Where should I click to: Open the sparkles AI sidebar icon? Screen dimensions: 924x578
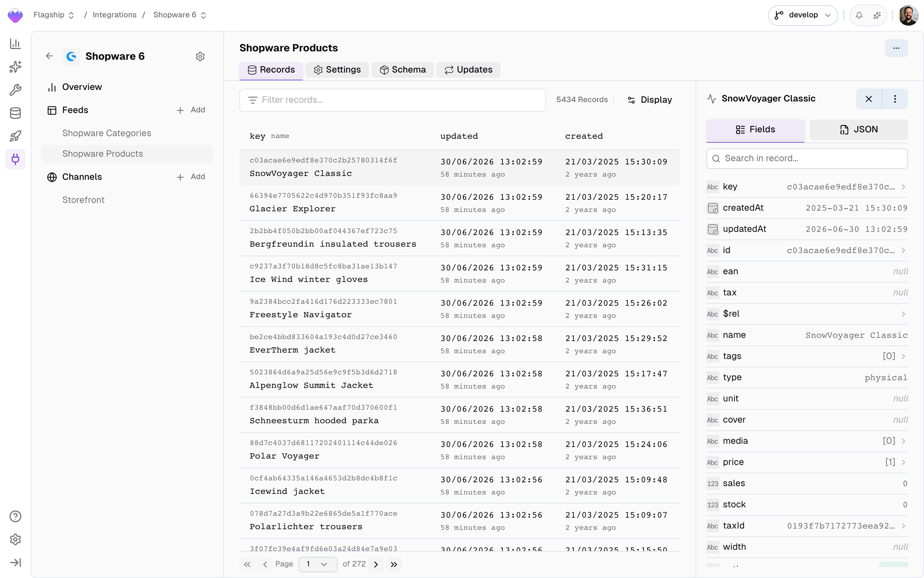(15, 67)
